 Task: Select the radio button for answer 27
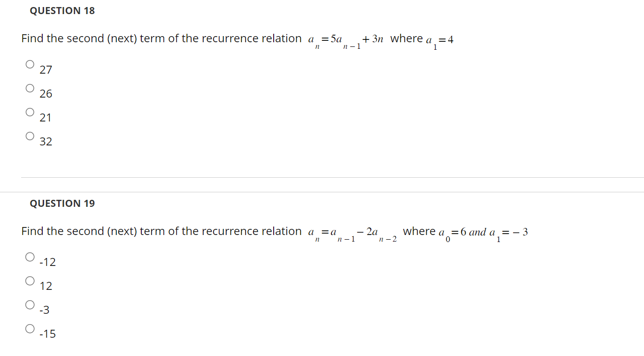30,64
